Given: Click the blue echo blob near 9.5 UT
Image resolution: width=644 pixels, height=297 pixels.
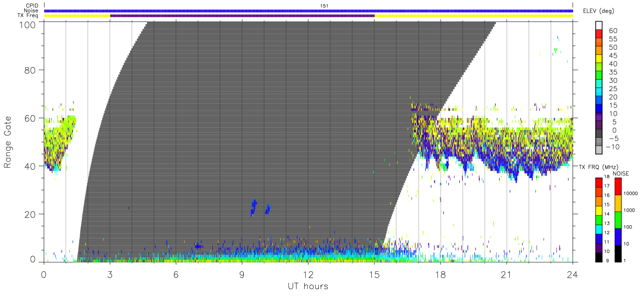Looking at the screenshot, I should tap(253, 207).
